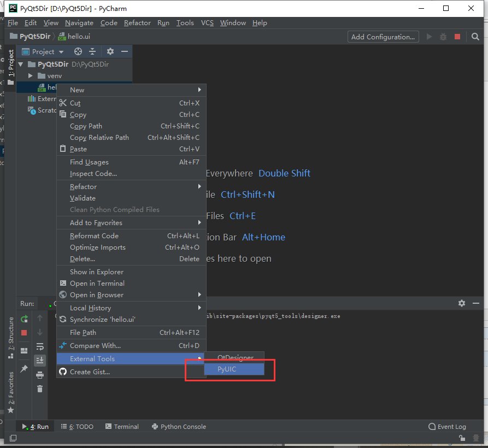Open Project panel settings gear
This screenshot has height=448, width=488.
110,51
